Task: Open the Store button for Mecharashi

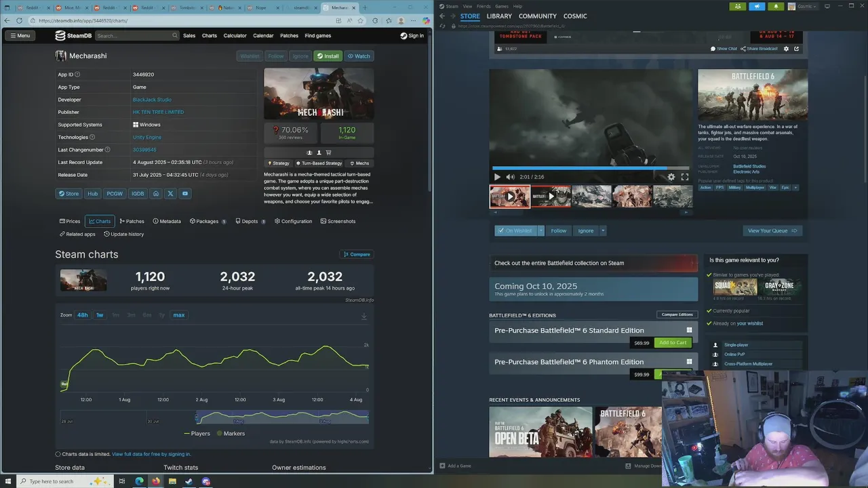Action: (x=68, y=193)
